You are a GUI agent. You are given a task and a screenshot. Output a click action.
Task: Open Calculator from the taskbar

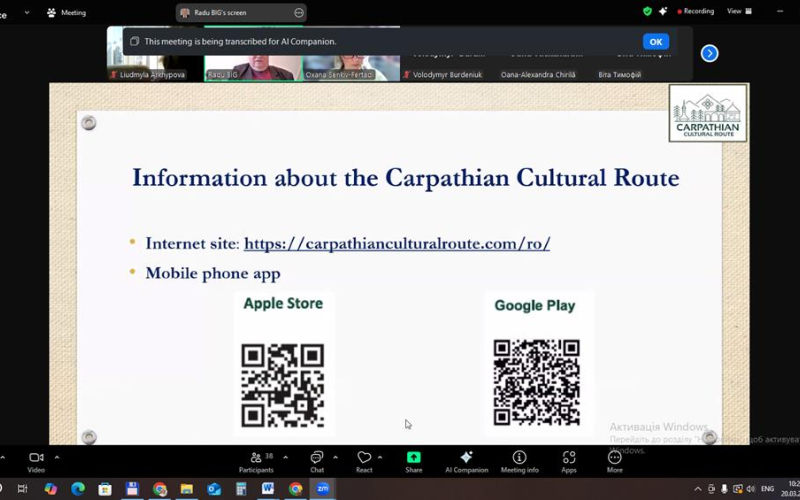tap(241, 489)
